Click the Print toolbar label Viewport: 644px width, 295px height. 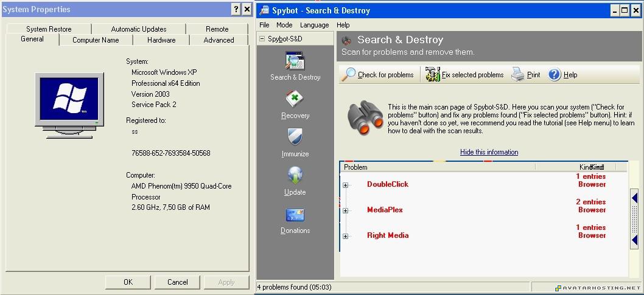[533, 75]
